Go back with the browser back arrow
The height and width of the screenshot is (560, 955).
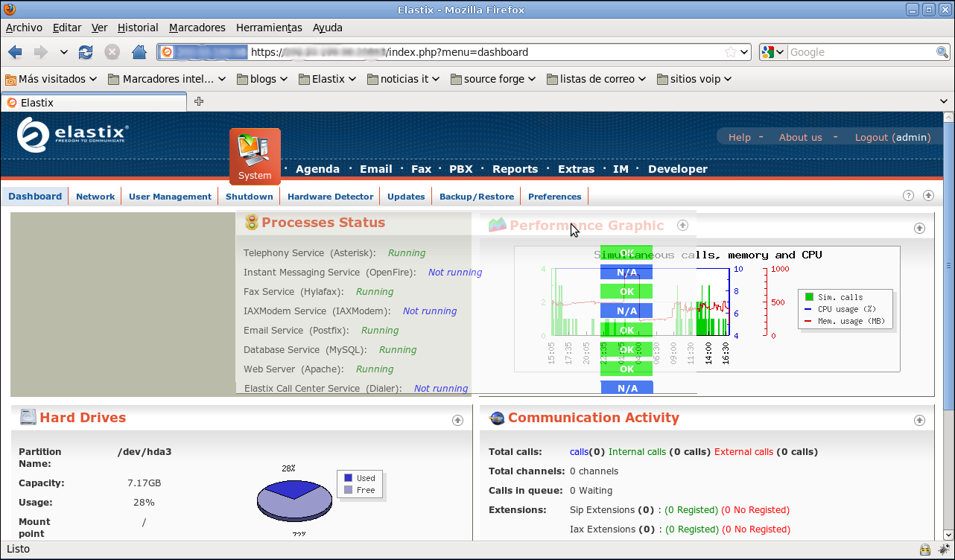tap(15, 52)
